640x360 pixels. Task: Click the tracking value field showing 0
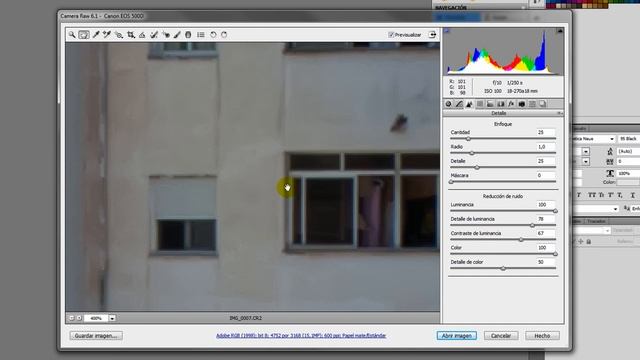point(629,162)
